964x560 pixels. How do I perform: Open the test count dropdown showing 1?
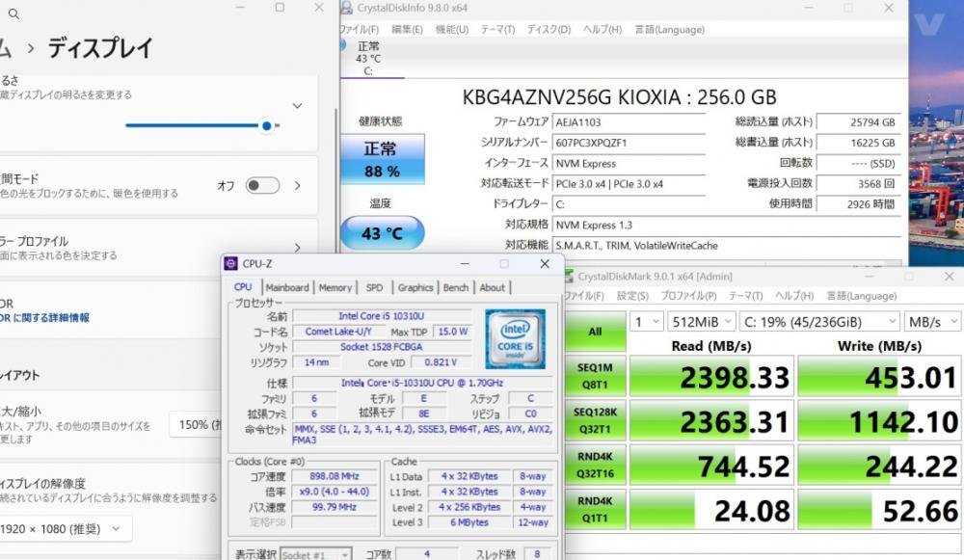(647, 322)
